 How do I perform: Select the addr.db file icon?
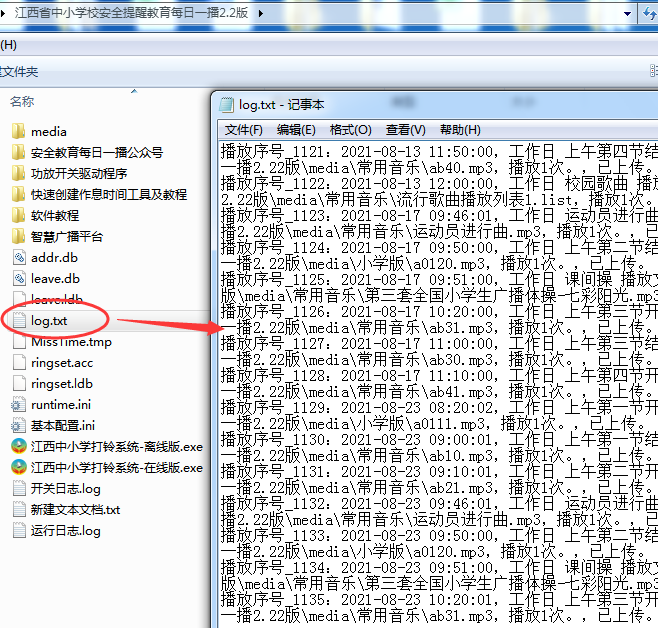tap(18, 258)
